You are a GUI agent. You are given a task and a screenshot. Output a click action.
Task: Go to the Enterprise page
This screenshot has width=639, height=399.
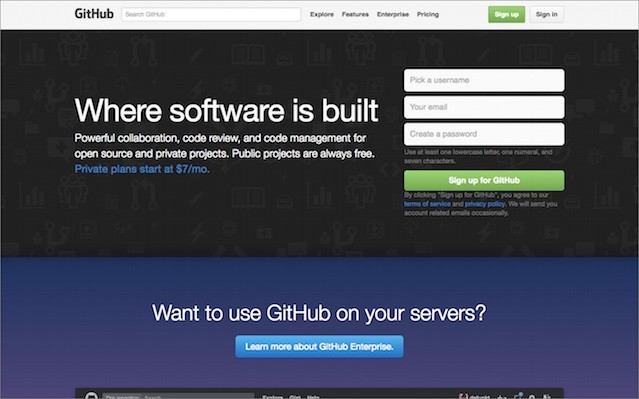click(x=393, y=14)
